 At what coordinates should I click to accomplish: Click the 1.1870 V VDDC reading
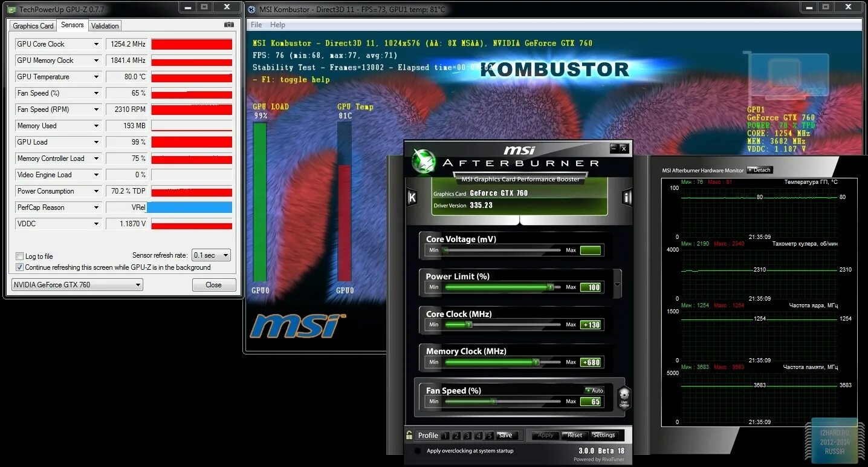[126, 224]
